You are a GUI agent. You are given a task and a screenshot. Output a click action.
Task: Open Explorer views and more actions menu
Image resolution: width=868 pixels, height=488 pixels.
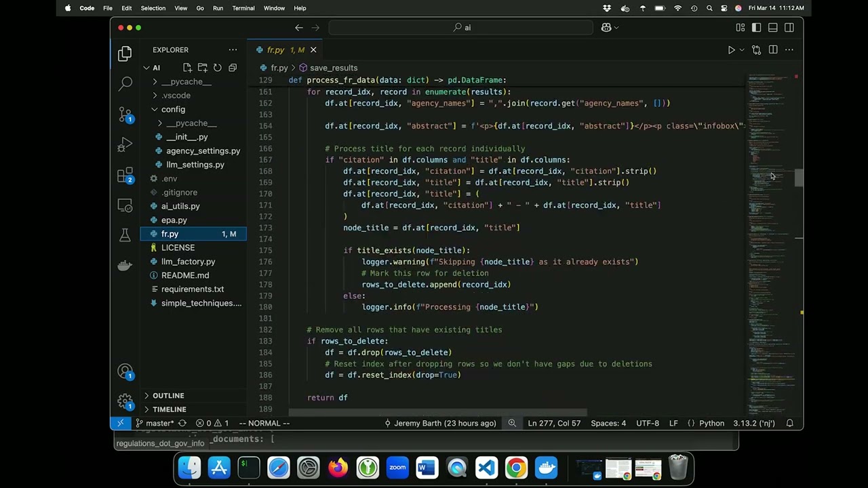click(x=233, y=49)
